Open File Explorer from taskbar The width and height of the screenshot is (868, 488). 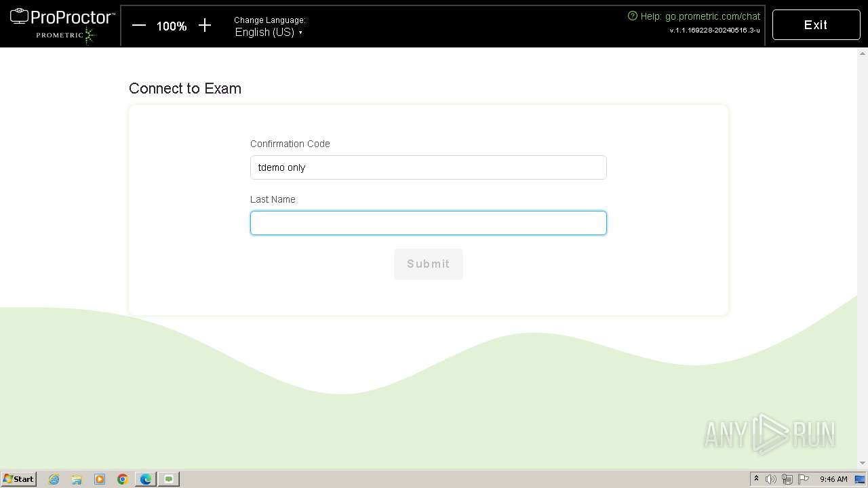(77, 479)
